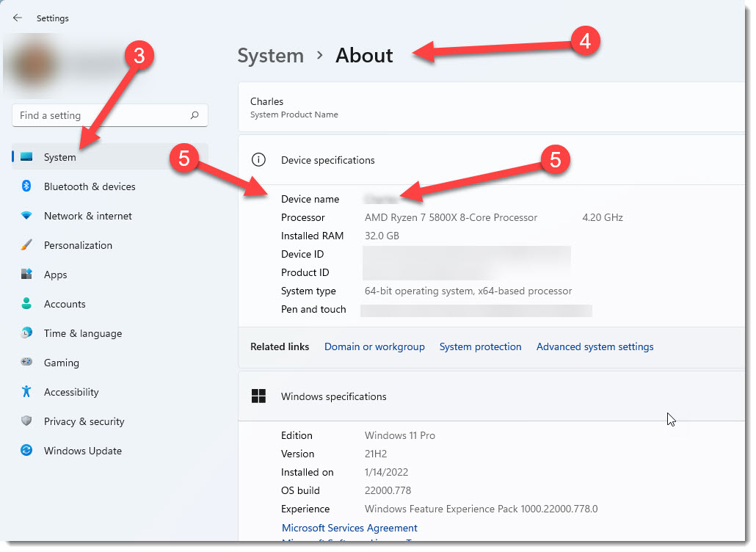This screenshot has width=756, height=552.
Task: Click the Bluetooth & devices icon
Action: (26, 186)
